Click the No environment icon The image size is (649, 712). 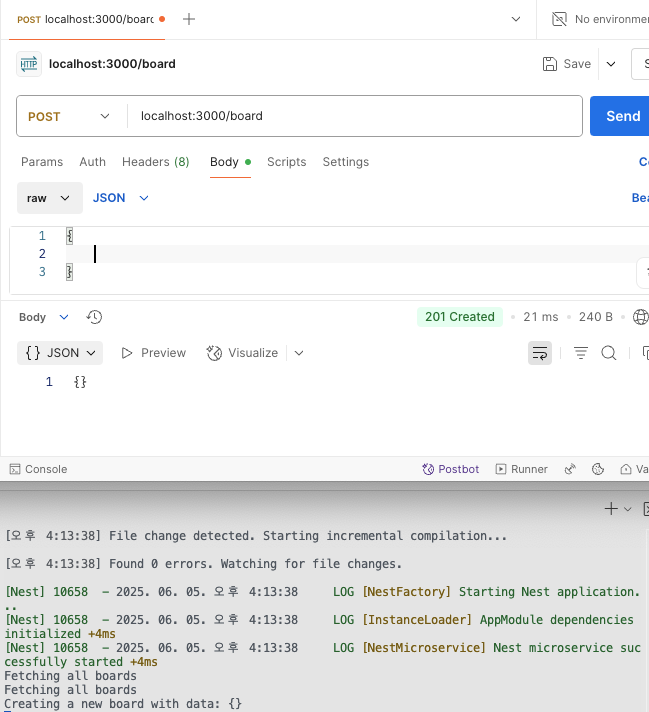click(x=559, y=19)
